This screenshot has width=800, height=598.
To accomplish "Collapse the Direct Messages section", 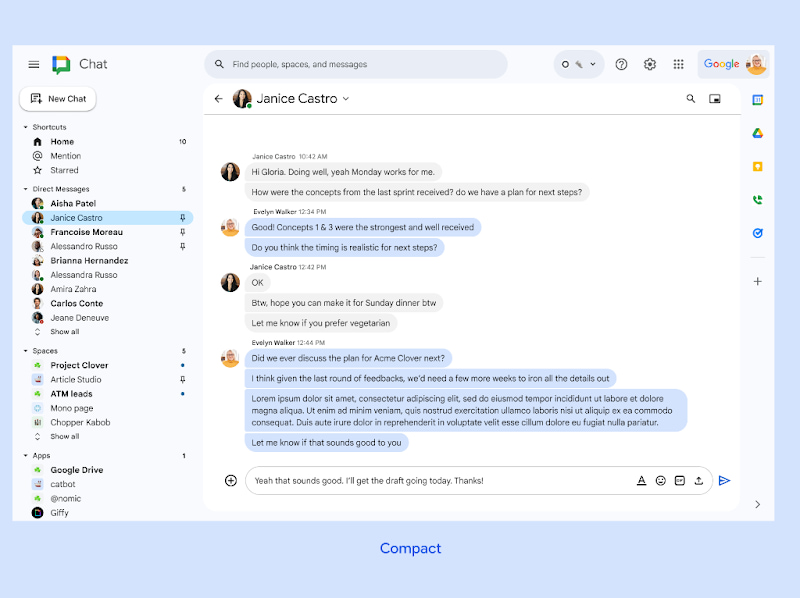I will tap(24, 188).
